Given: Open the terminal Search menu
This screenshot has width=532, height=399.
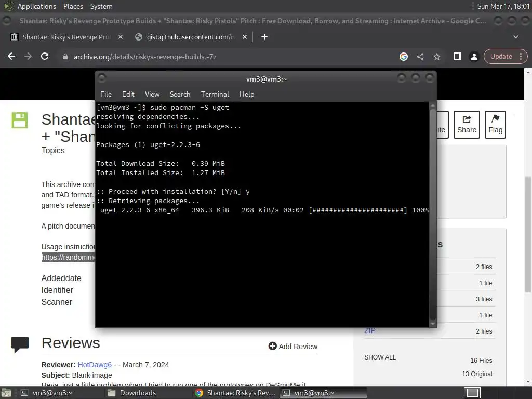Looking at the screenshot, I should click(180, 95).
